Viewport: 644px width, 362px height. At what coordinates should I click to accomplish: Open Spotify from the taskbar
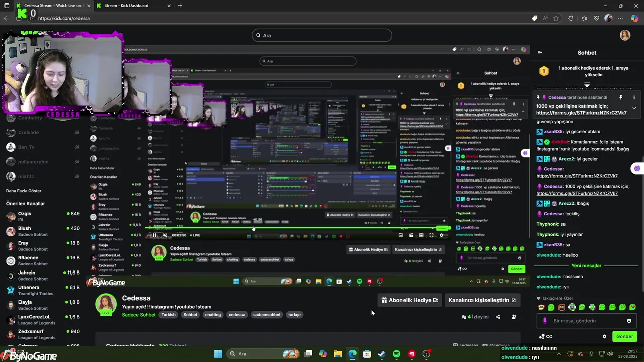396,354
